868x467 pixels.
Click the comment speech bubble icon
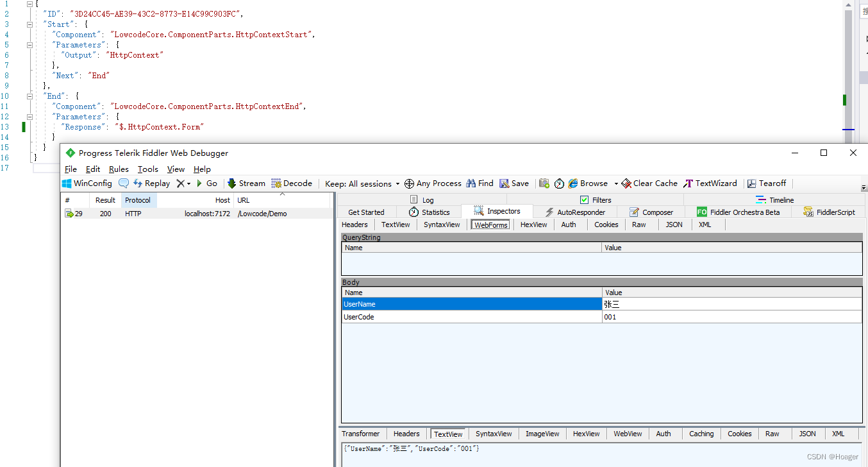click(124, 183)
